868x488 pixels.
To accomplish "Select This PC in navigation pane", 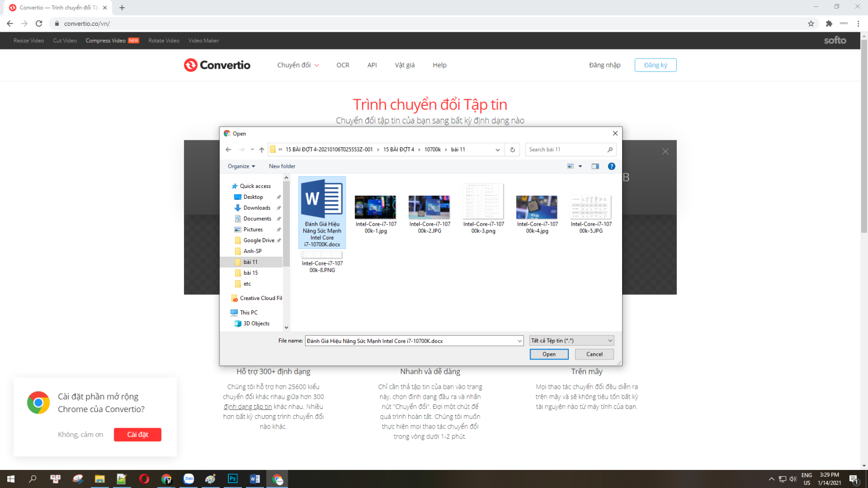I will 249,312.
